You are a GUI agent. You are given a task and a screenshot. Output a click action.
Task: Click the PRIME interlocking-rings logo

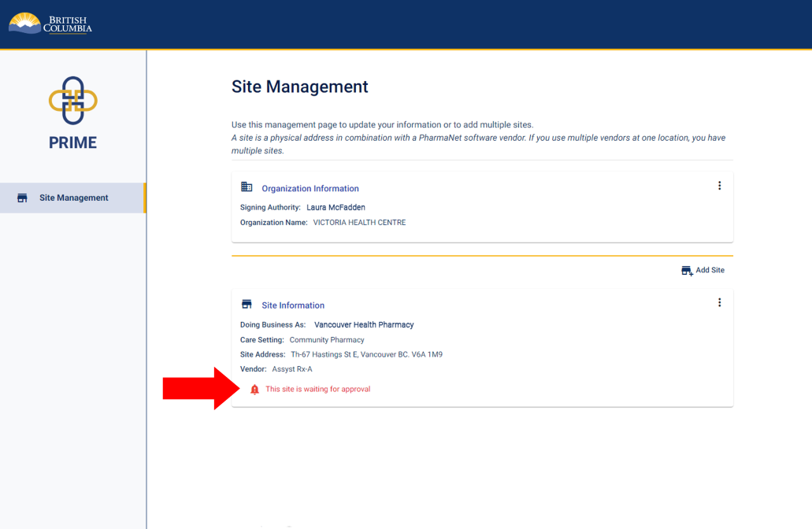coord(73,101)
